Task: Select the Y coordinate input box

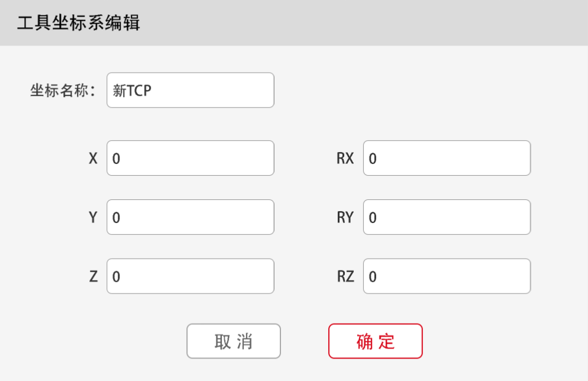Action: click(190, 217)
